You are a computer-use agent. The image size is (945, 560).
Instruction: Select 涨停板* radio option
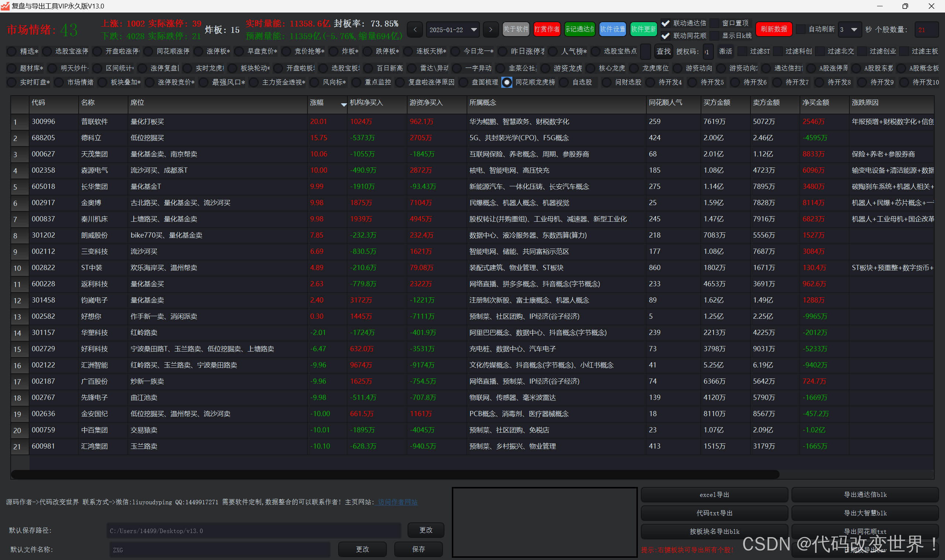199,51
